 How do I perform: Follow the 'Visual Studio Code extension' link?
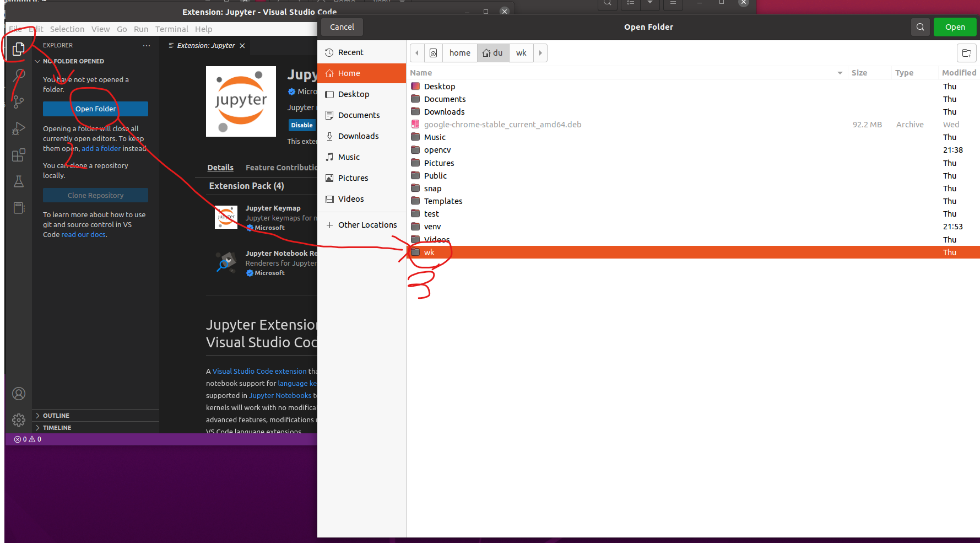[259, 372]
